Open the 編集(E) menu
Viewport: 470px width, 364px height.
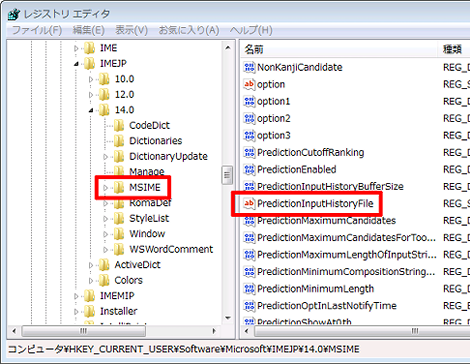(x=89, y=30)
